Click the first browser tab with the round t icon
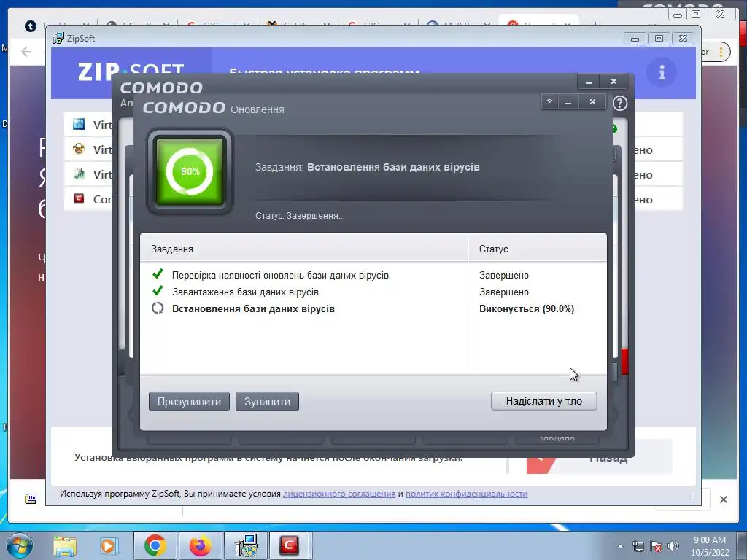 31,26
